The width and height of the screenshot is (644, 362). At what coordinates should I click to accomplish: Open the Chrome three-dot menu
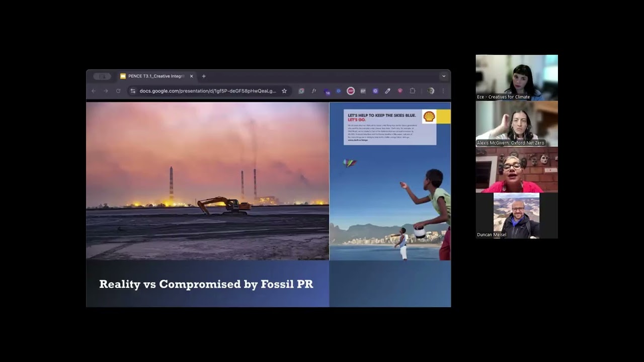(443, 91)
